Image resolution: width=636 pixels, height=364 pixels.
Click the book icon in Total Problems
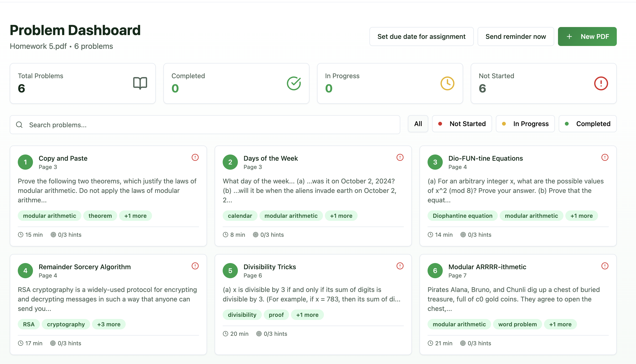coord(140,83)
